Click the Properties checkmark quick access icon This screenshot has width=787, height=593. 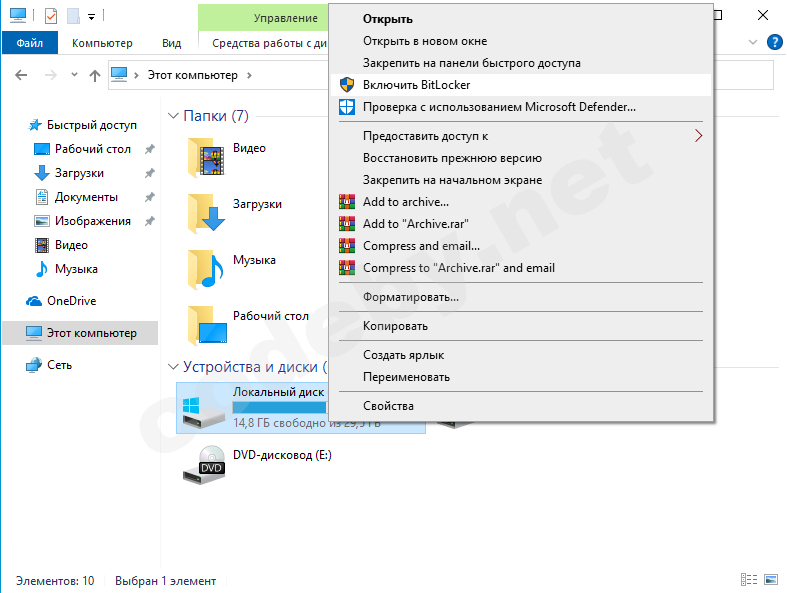(51, 16)
